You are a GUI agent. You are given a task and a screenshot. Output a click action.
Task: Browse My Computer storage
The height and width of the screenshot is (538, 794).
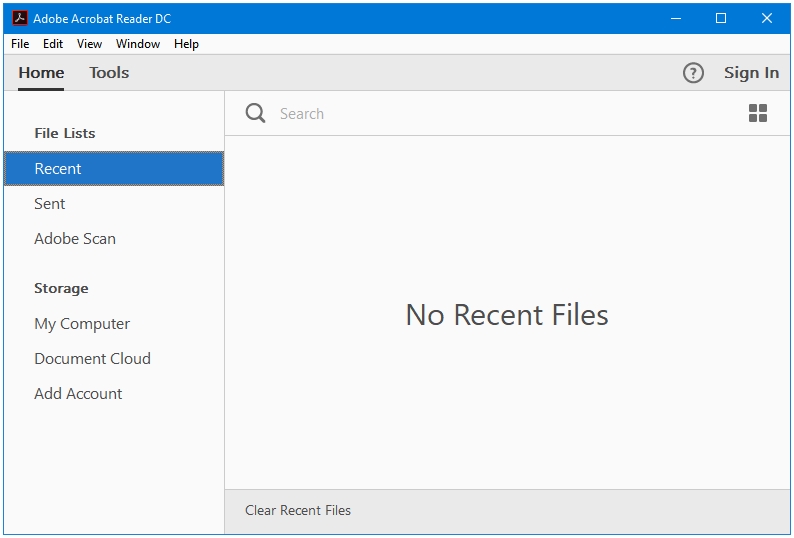point(82,324)
